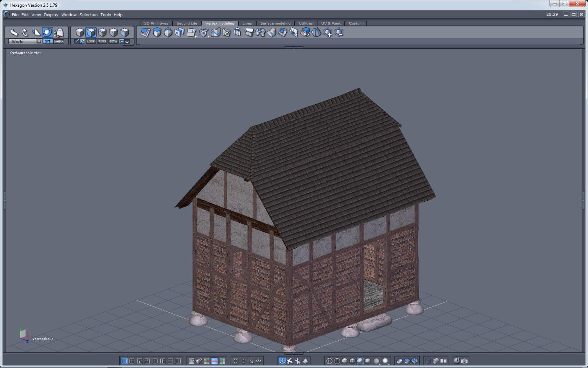588x368 pixels.
Task: Open the Second Life tab
Action: [x=187, y=23]
